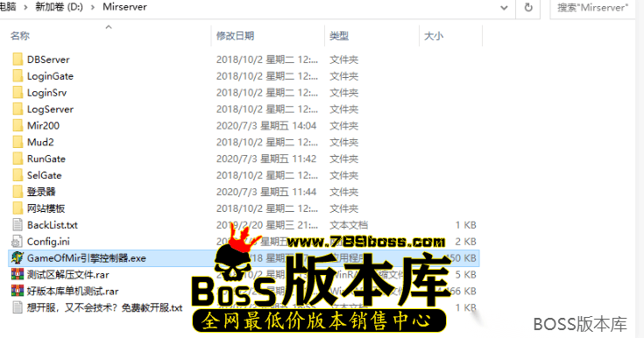Click DBServer row type 文件夹
Viewport: 644px width, 338px height.
pos(343,60)
